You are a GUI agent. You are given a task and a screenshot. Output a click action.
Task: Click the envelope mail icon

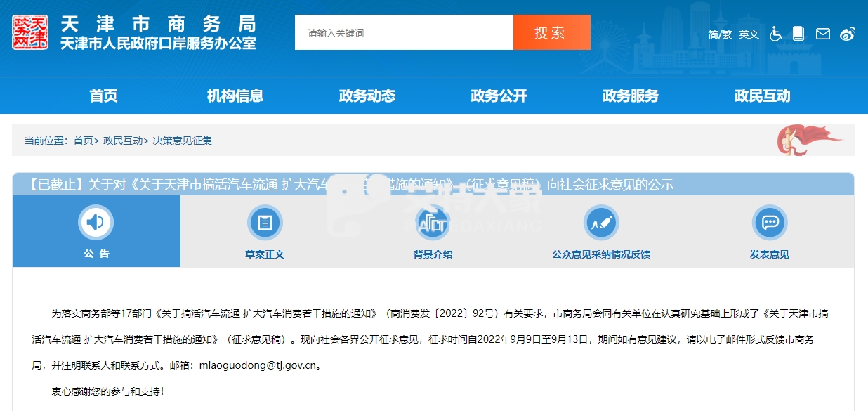click(822, 34)
